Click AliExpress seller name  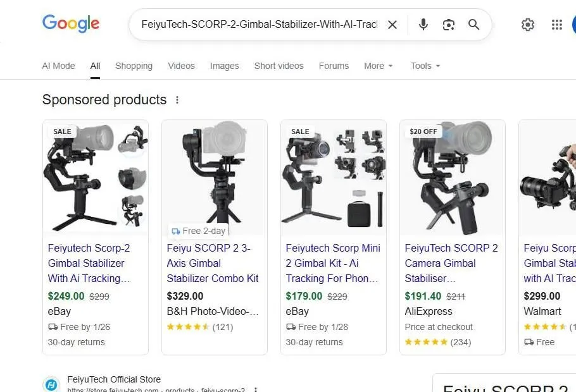[x=429, y=312]
